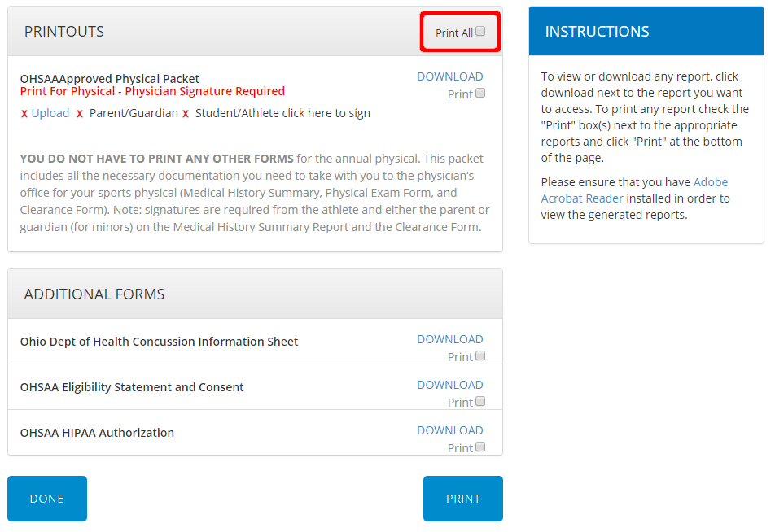Check Print for OHSAA Eligibility Statement

[480, 401]
